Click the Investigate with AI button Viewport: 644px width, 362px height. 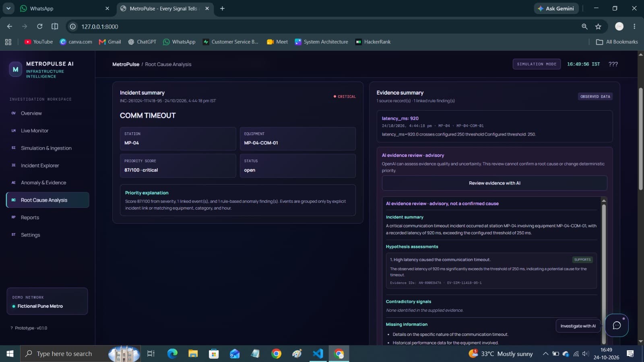point(578,326)
